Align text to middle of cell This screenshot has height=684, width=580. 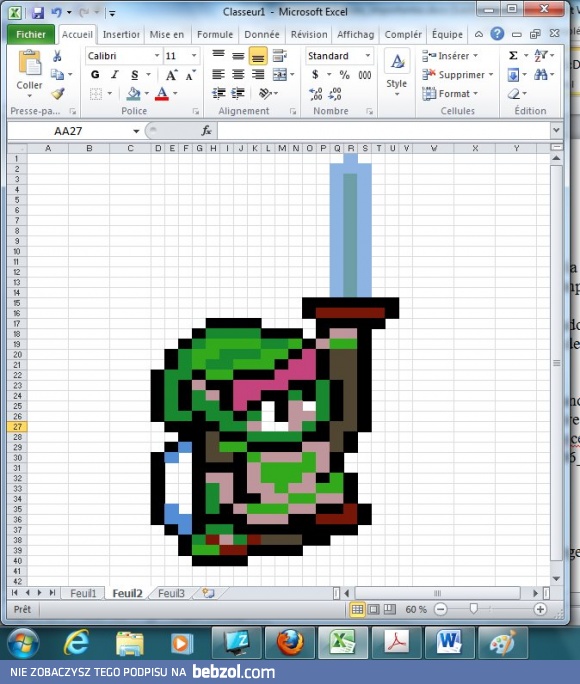[x=238, y=55]
